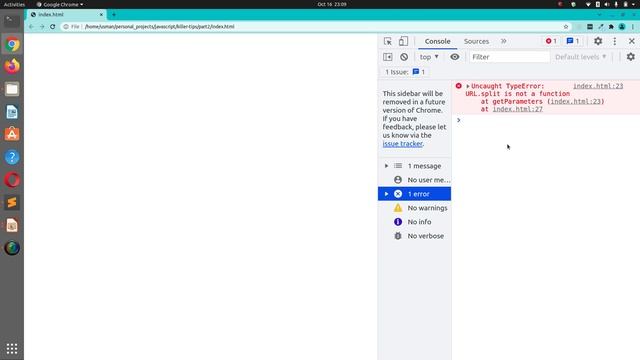This screenshot has height=360, width=640.
Task: Expand the 1 message group arrow
Action: [x=386, y=166]
